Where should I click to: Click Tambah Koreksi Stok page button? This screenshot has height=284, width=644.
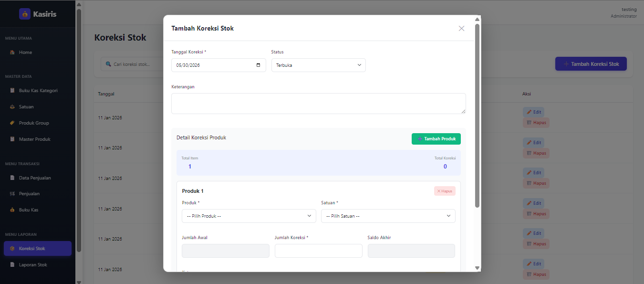[591, 64]
